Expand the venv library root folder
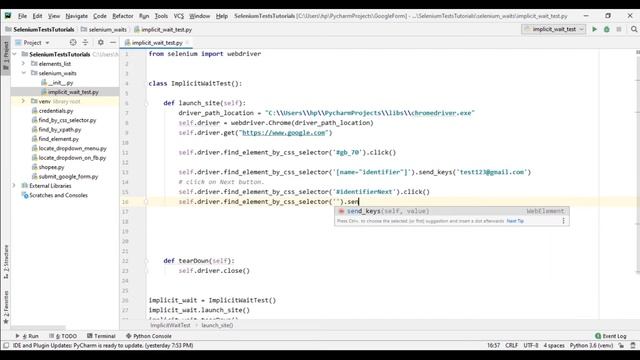Screen dimensions: 640x360 tap(23, 101)
